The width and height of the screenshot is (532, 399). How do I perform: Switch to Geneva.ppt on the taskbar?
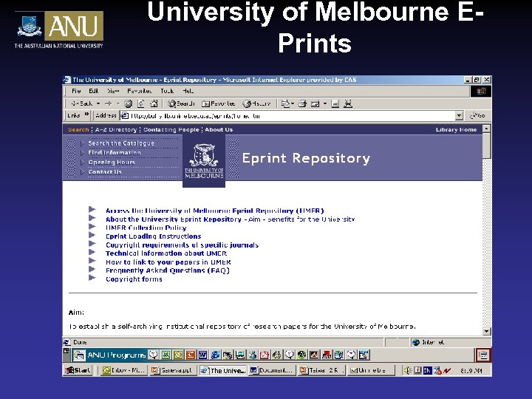pyautogui.click(x=172, y=370)
